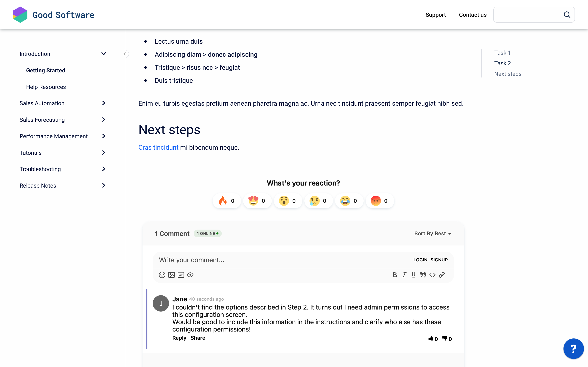Collapse the sidebar with the handle

click(125, 54)
